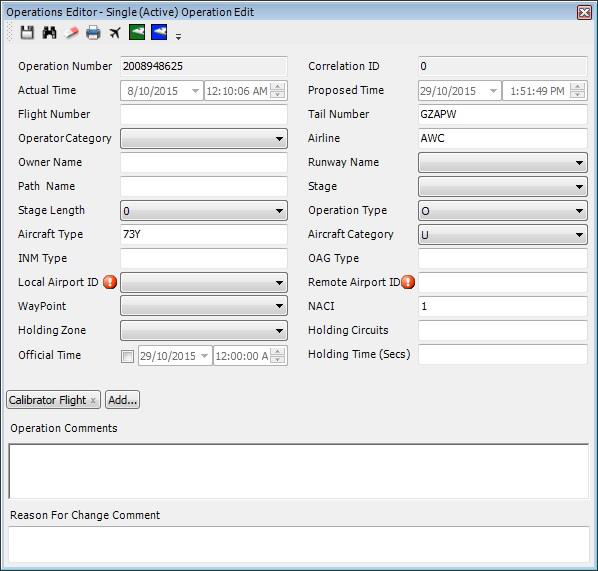598x571 pixels.
Task: Click the Add... button
Action: point(122,400)
